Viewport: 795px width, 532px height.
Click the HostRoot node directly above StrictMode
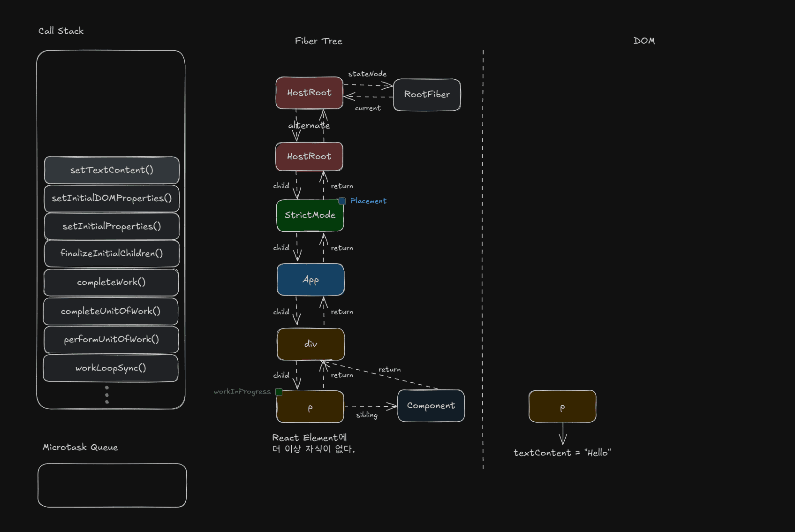point(309,157)
